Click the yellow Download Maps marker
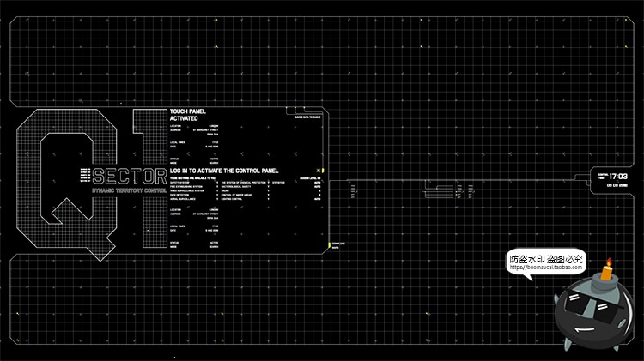This screenshot has height=361, width=644. click(329, 245)
